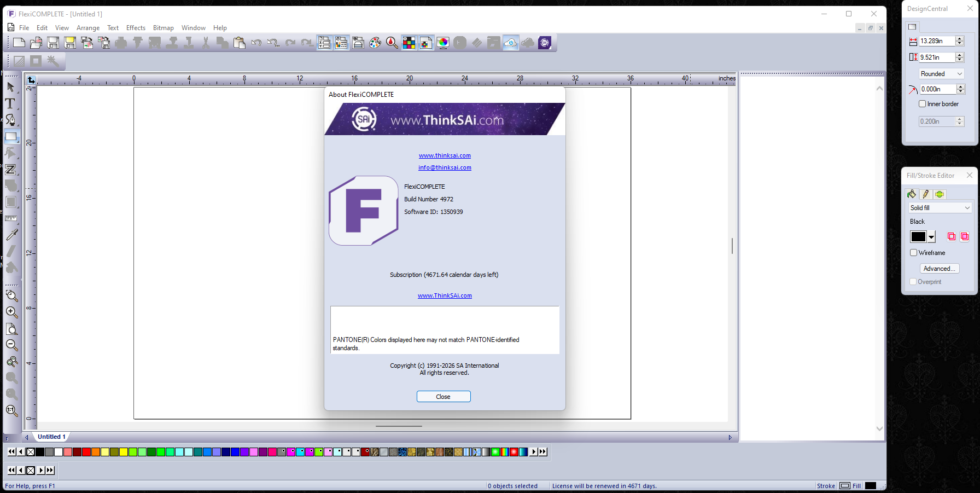Click the Open file folder icon
980x493 pixels.
[x=36, y=43]
